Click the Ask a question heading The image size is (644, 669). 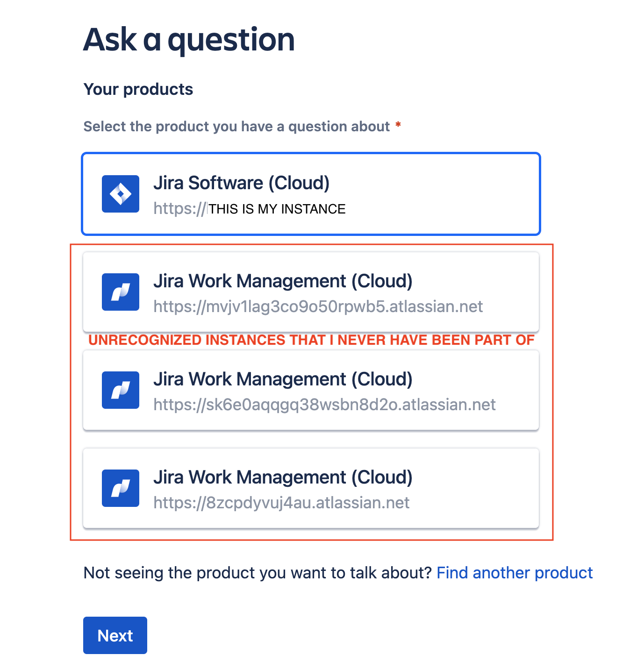tap(189, 40)
